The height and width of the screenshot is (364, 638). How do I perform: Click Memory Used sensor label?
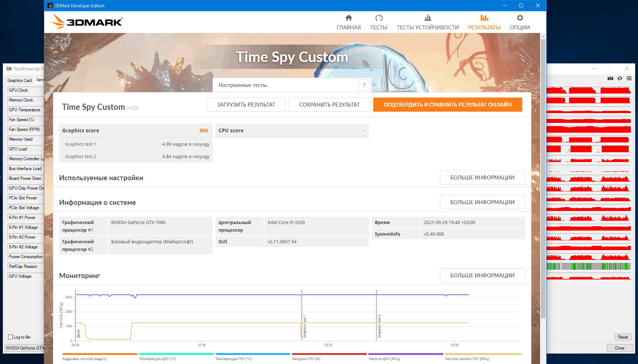25,139
